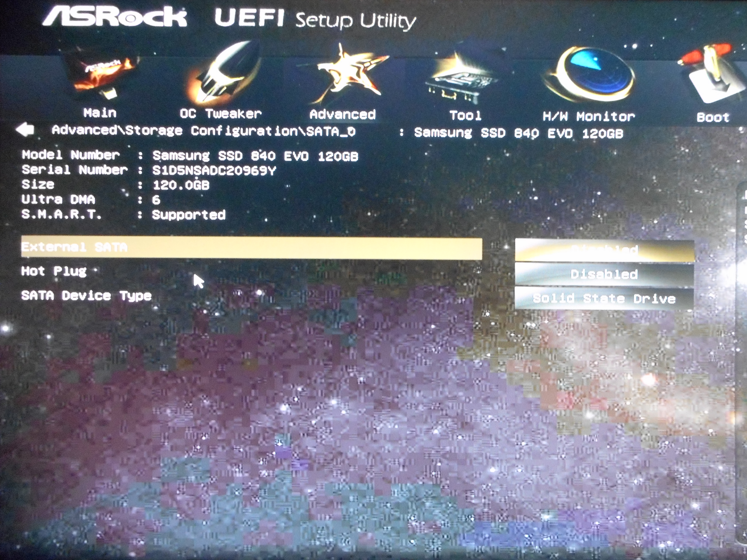
Task: Switch to the H/W Monitor tab label
Action: click(x=589, y=116)
